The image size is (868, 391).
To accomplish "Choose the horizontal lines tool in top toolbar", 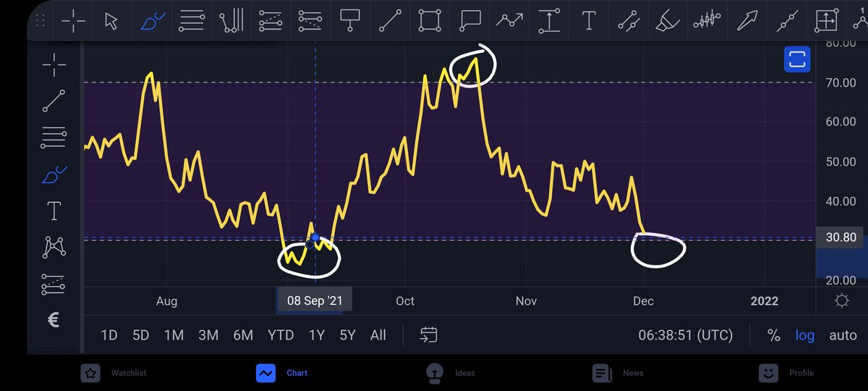I will pos(191,20).
